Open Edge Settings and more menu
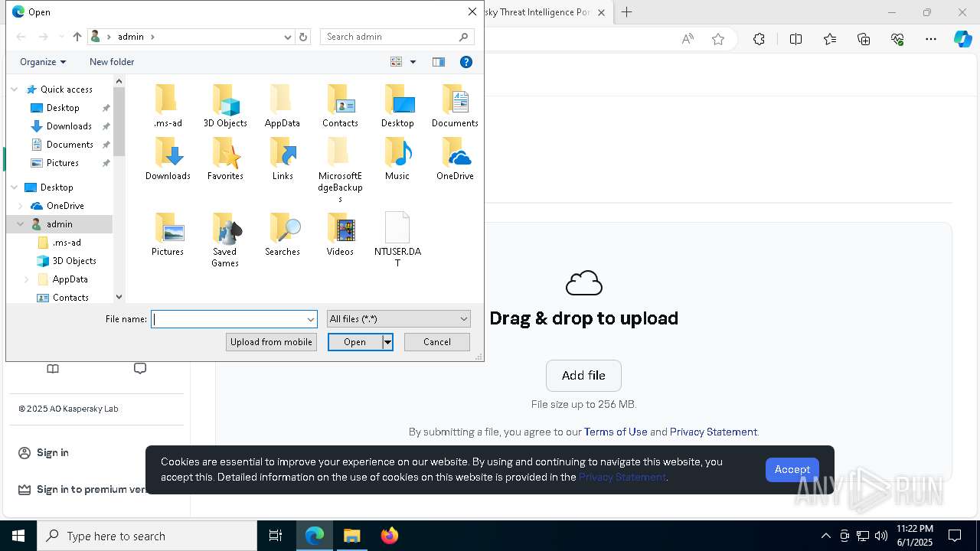The height and width of the screenshot is (551, 980). pyautogui.click(x=931, y=39)
